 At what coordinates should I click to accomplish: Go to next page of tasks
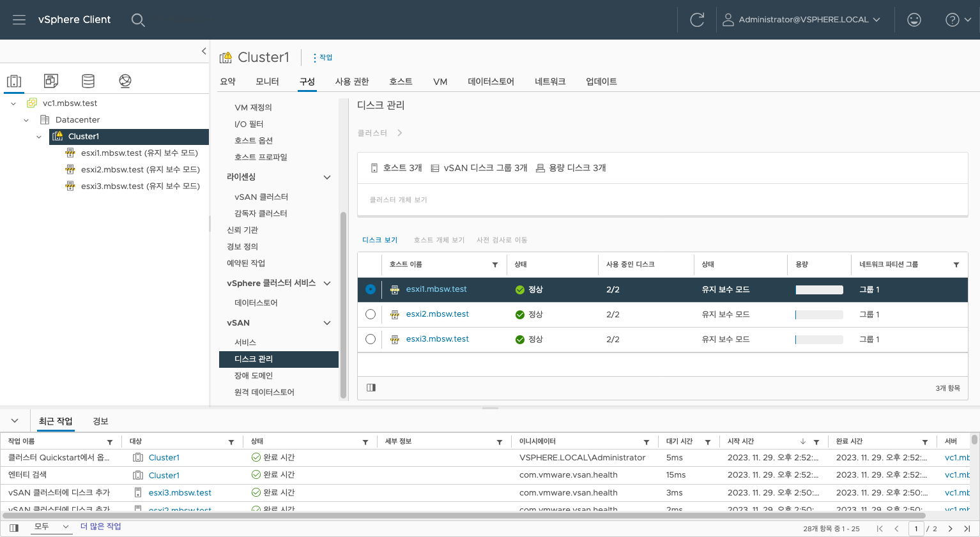pyautogui.click(x=951, y=529)
